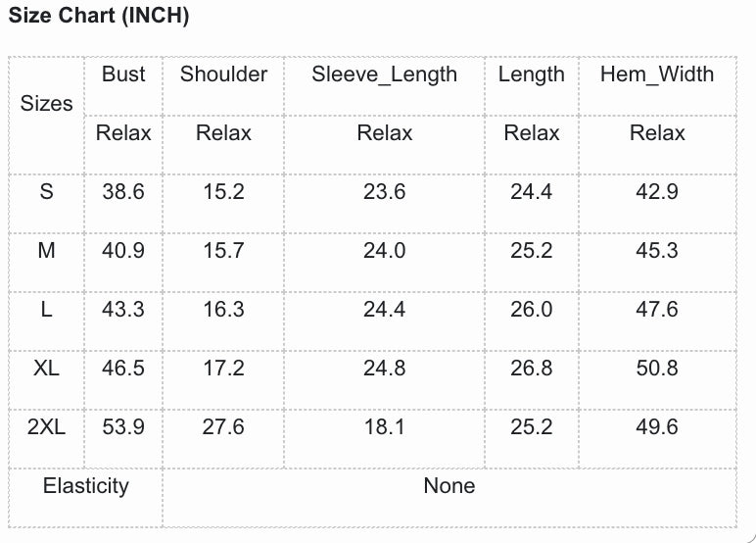Click the S size row label
The image size is (756, 543).
pos(46,192)
